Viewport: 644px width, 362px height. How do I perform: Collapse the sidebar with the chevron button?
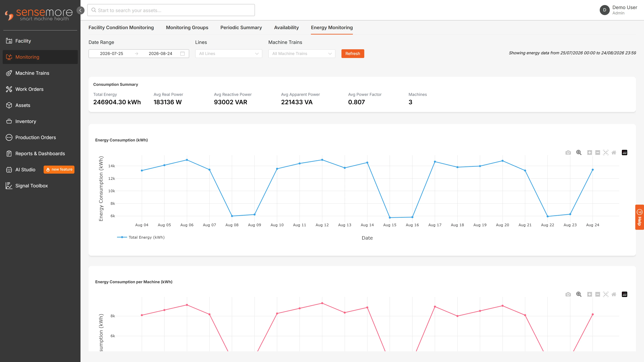(80, 10)
